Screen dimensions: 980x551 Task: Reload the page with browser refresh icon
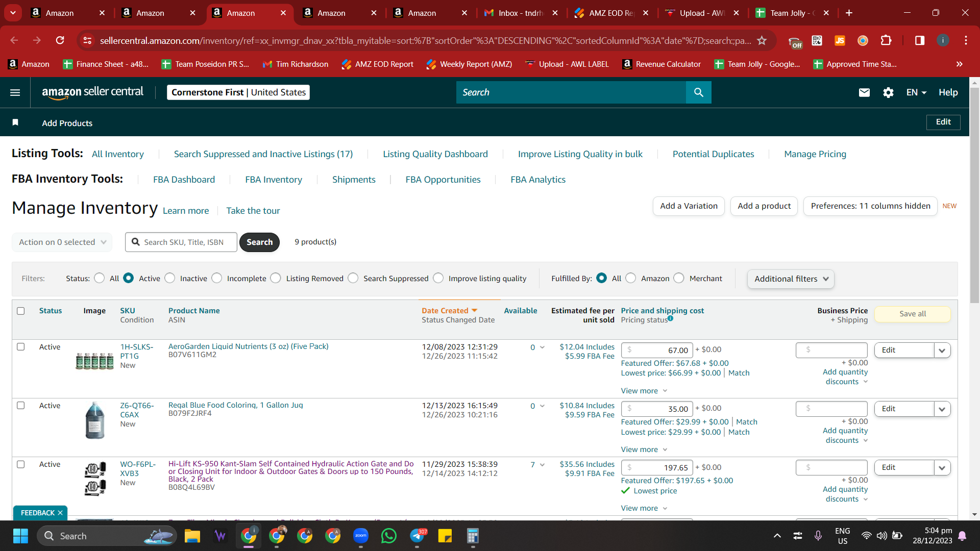(x=60, y=40)
